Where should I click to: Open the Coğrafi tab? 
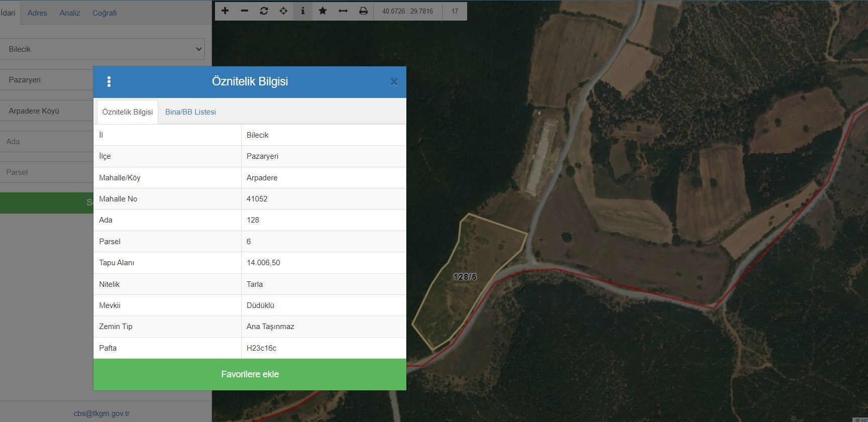tap(104, 13)
